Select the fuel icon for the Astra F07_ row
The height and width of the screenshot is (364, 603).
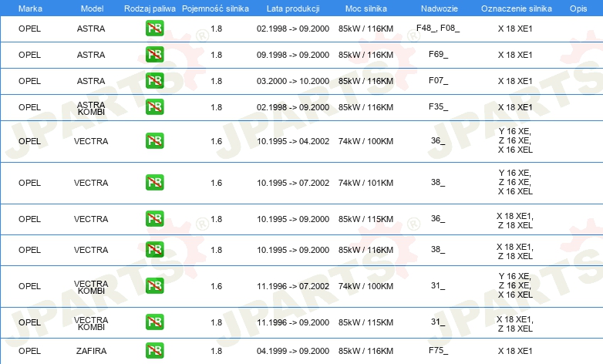154,81
